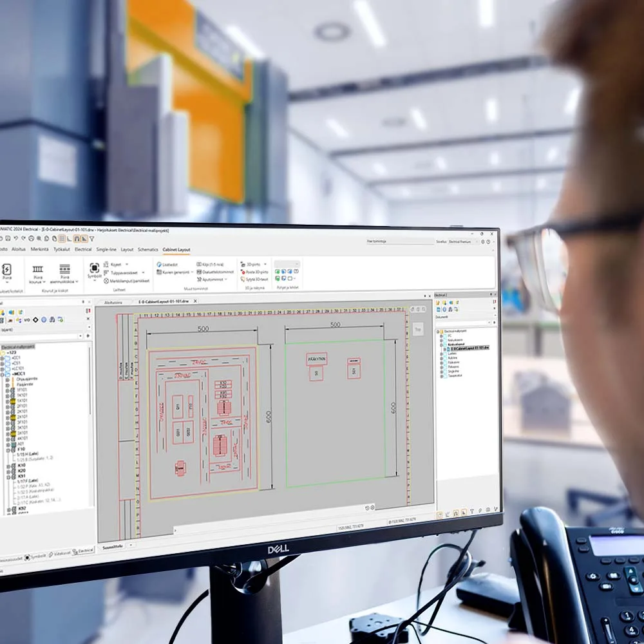Switch to the Schematics ribbon tab
This screenshot has width=644, height=644.
(148, 249)
